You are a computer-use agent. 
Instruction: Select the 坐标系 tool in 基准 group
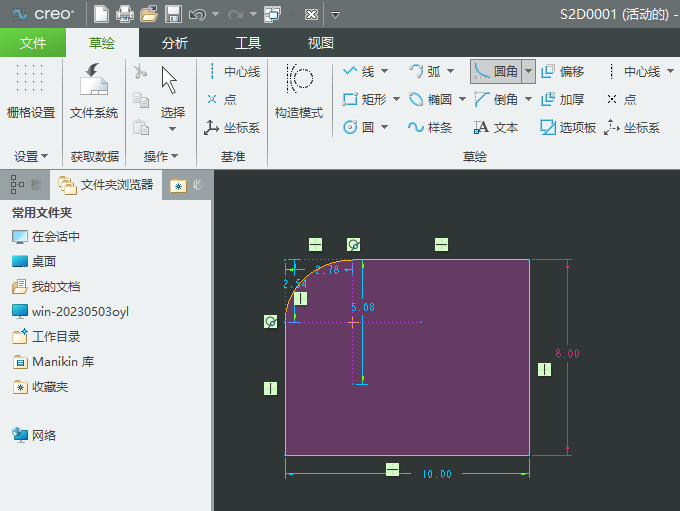pyautogui.click(x=232, y=128)
